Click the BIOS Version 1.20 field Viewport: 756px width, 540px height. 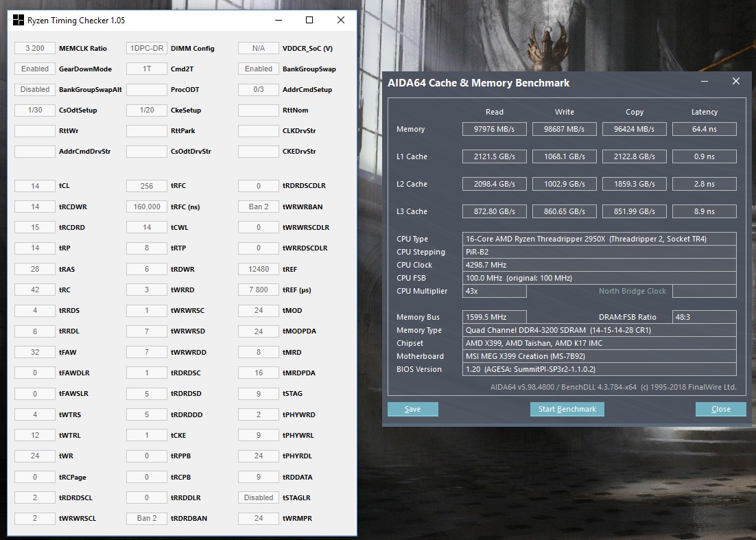click(x=600, y=369)
